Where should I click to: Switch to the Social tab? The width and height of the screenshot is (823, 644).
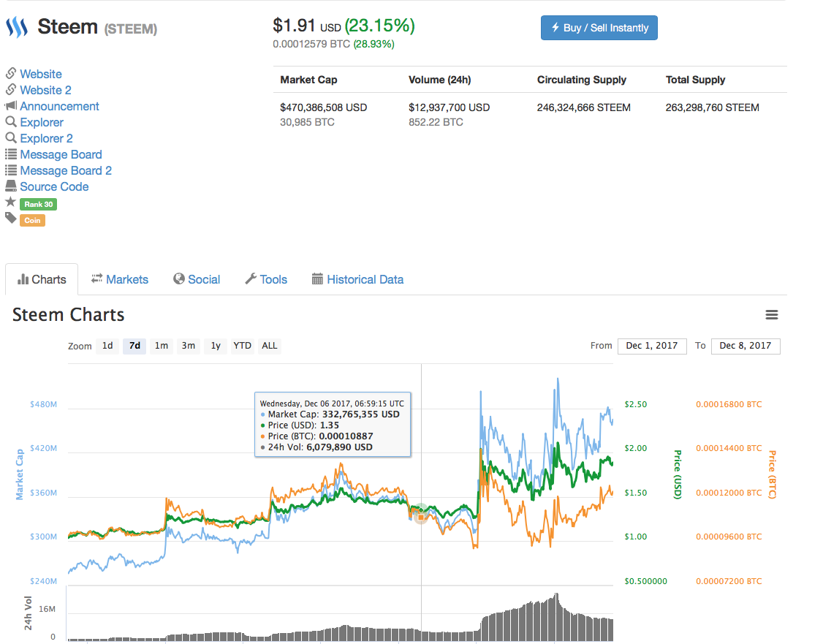click(197, 279)
